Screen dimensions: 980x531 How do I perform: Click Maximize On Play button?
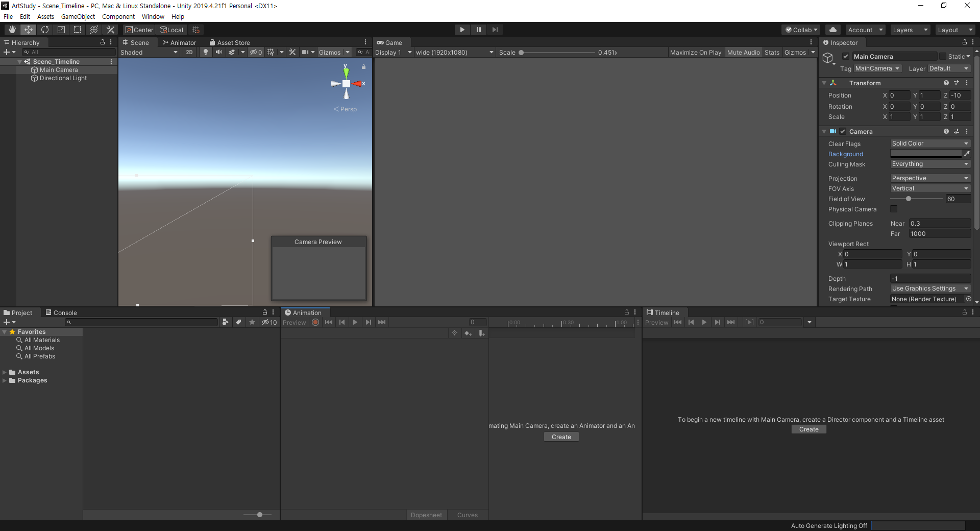coord(695,52)
